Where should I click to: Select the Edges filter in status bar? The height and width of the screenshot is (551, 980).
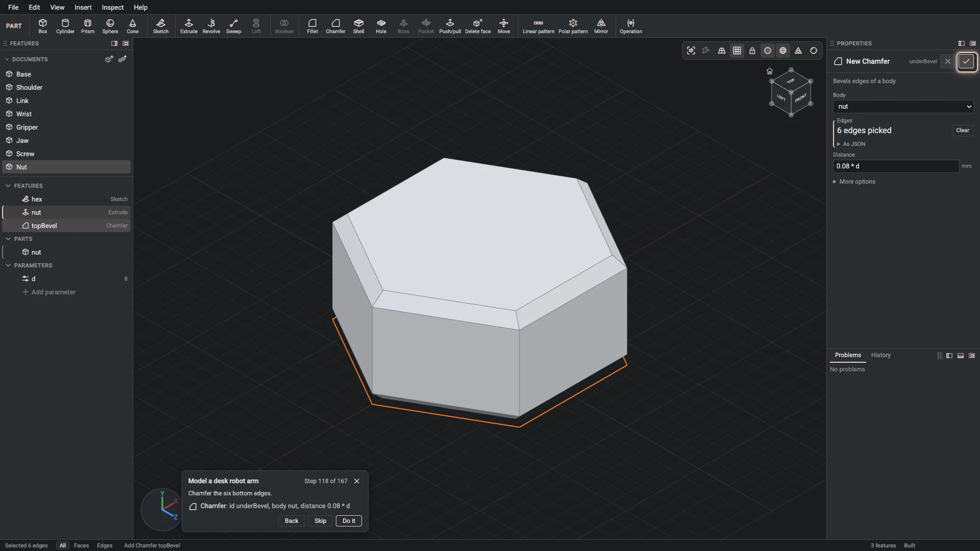pyautogui.click(x=105, y=545)
